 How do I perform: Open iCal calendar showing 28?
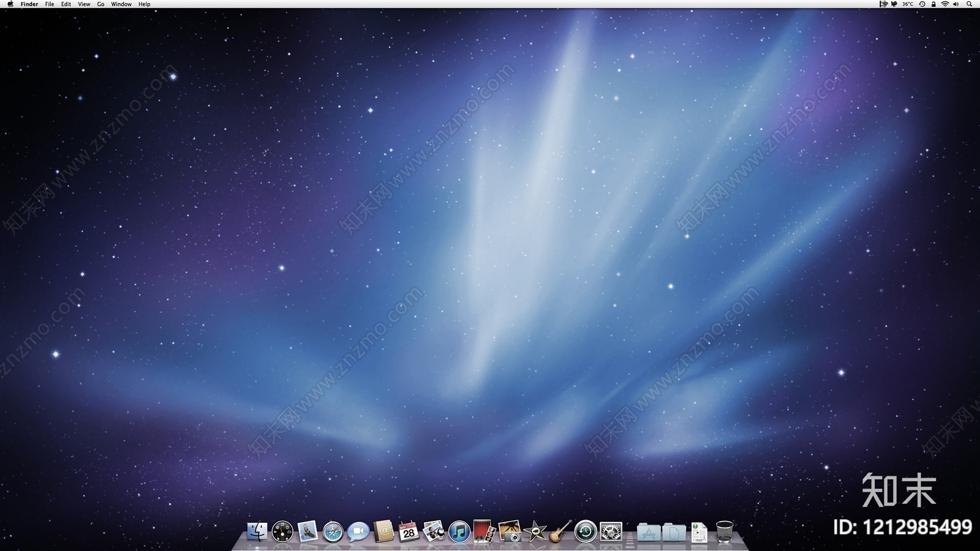(x=409, y=531)
